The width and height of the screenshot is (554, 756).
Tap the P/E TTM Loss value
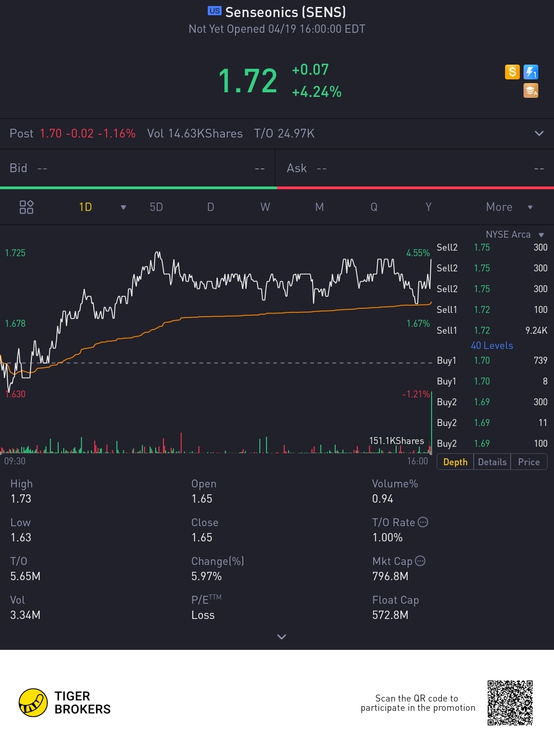[203, 615]
